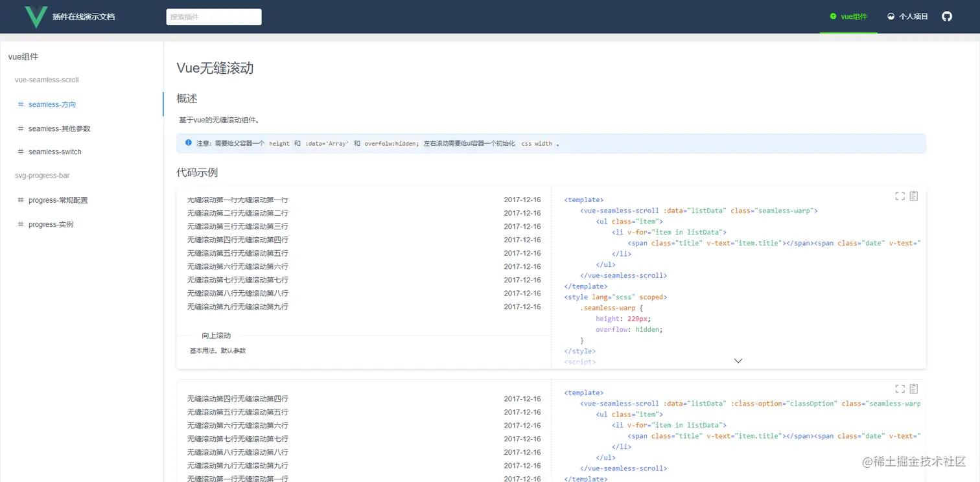The width and height of the screenshot is (980, 482).
Task: Click the closing </style> code line
Action: coord(580,351)
